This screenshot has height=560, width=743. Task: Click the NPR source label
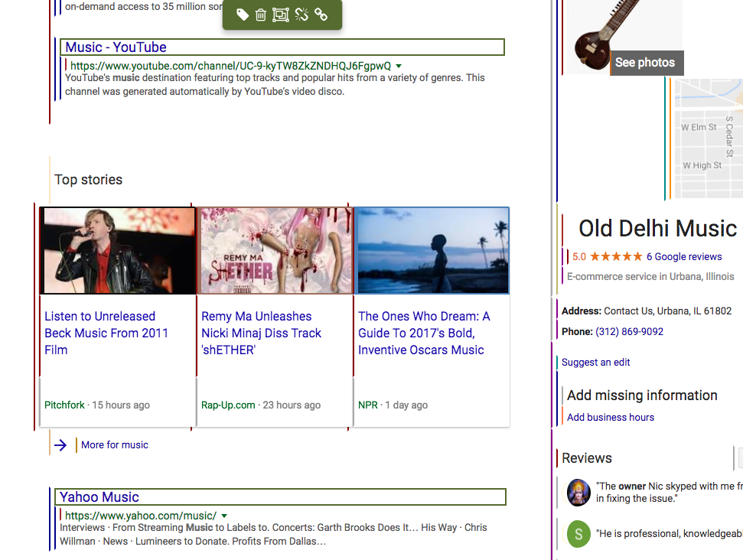368,405
